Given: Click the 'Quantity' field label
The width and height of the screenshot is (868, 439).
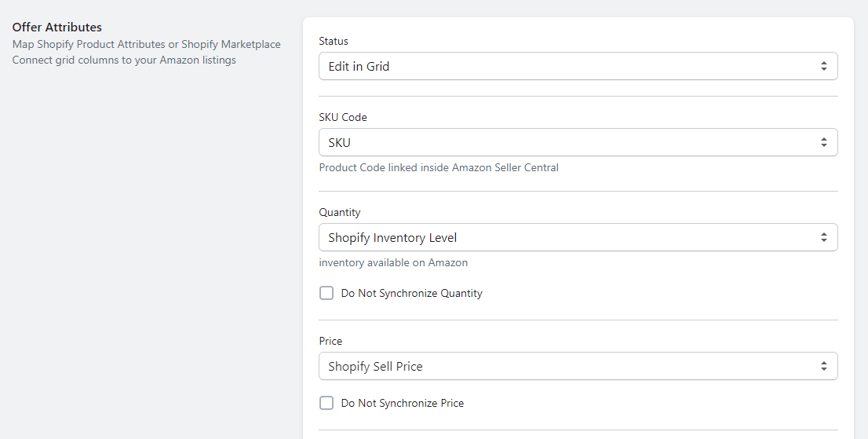Looking at the screenshot, I should [x=339, y=213].
